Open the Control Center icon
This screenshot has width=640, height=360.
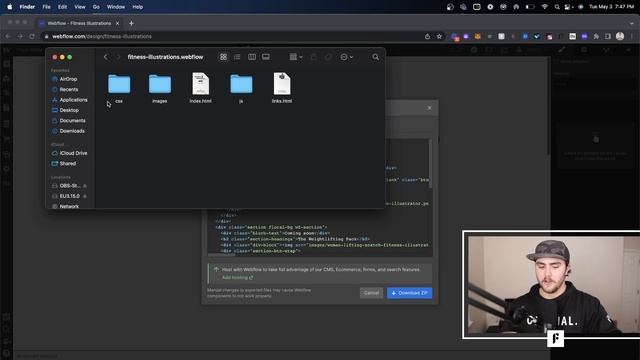pyautogui.click(x=568, y=7)
